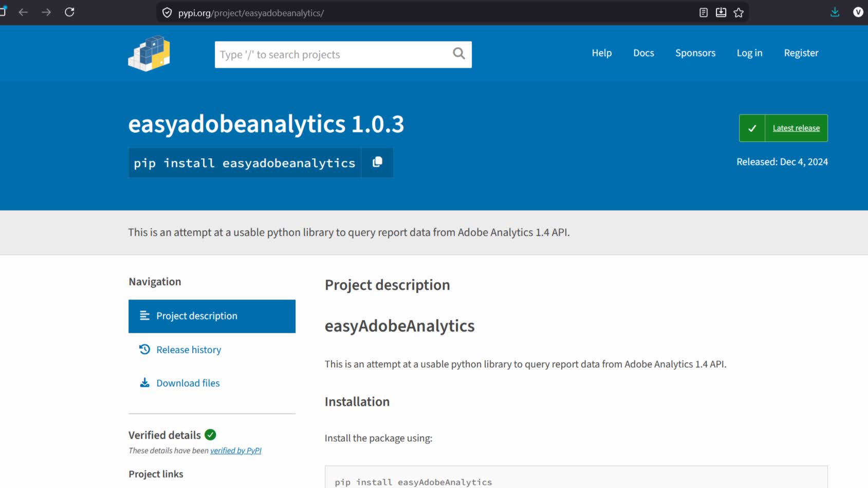
Task: Click Log in
Action: tap(749, 53)
